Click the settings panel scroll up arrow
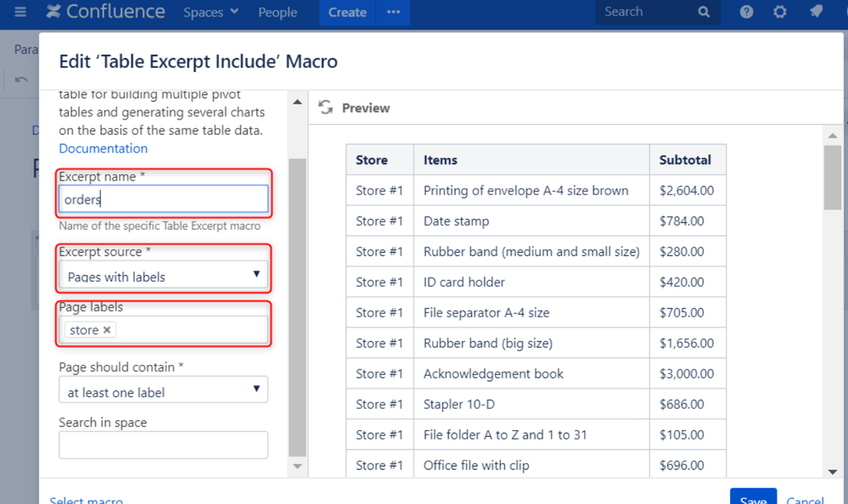Viewport: 848px width, 504px height. pos(297,102)
